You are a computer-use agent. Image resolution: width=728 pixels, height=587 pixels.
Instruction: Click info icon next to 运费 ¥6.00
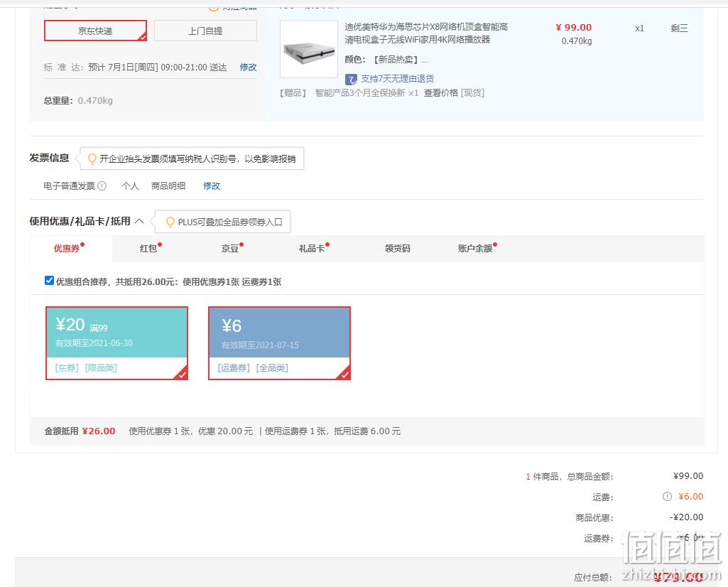[x=667, y=497]
